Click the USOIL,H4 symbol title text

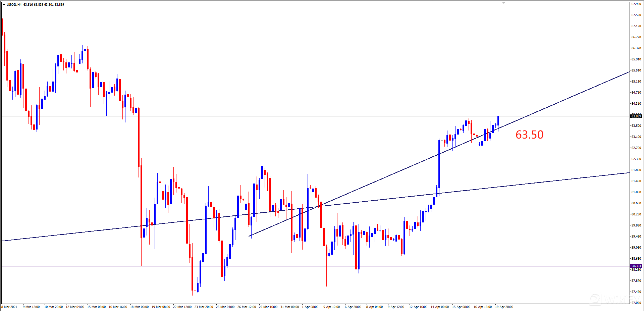(14, 5)
